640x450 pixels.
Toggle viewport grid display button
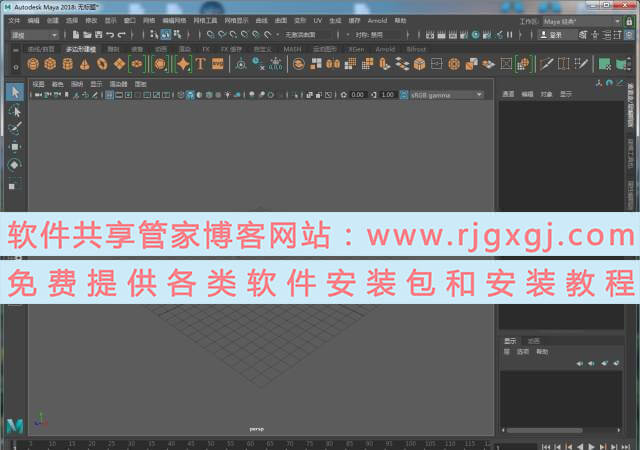109,95
